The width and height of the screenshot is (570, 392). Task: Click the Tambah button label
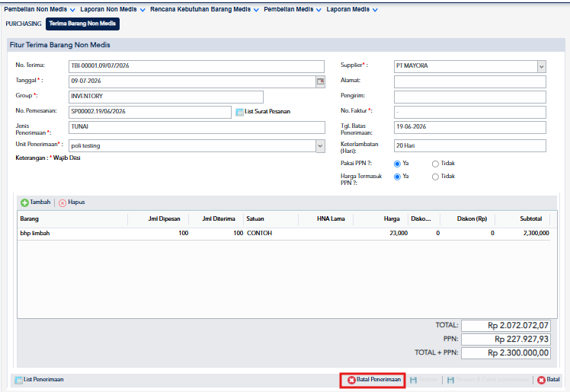point(40,202)
